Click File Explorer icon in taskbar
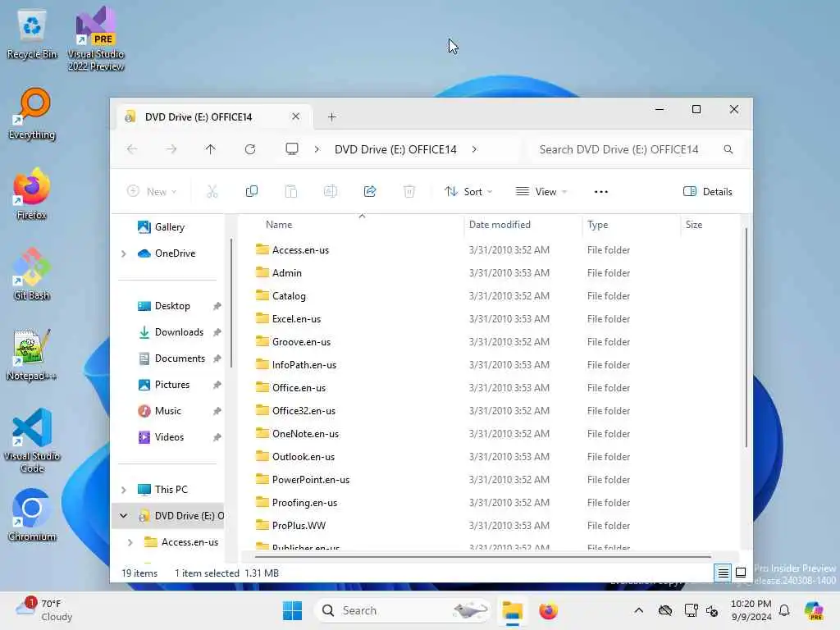Viewport: 840px width, 630px height. point(513,610)
